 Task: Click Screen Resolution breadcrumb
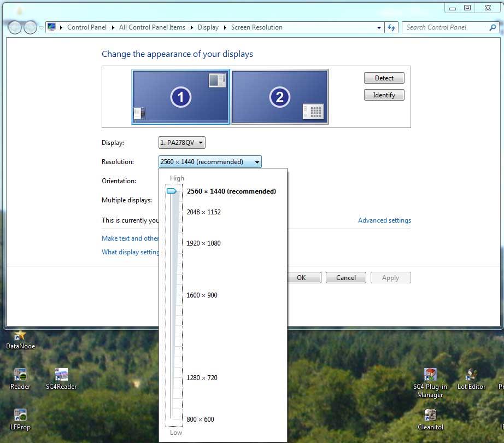256,27
